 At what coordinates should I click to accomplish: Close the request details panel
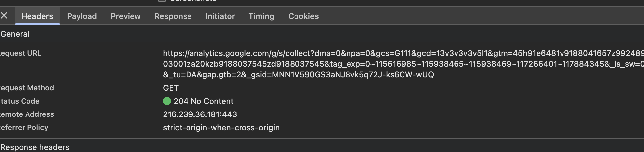(4, 16)
